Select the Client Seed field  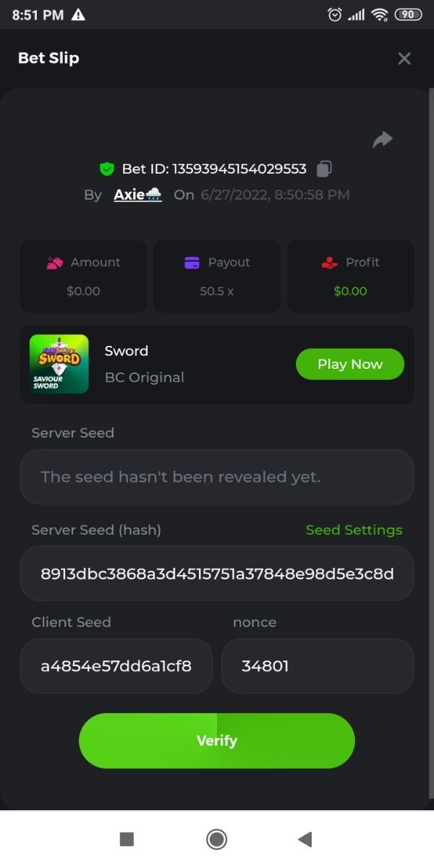116,666
